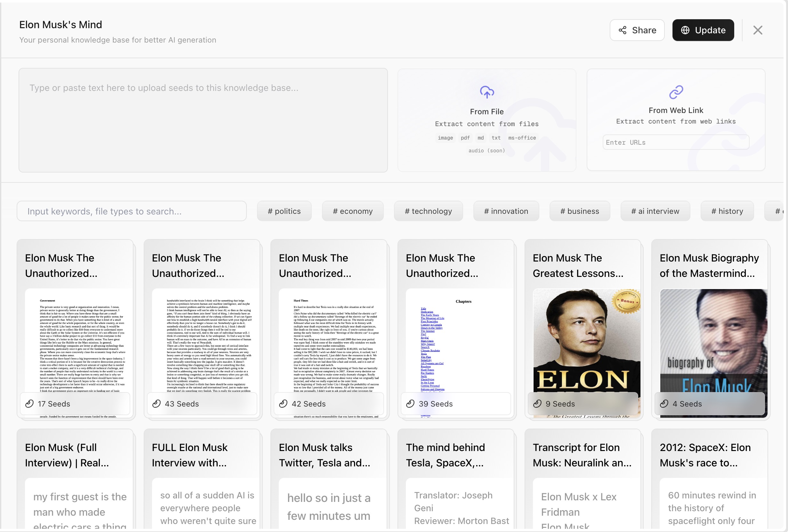Choose the history tag filter
The width and height of the screenshot is (788, 532).
pos(727,211)
